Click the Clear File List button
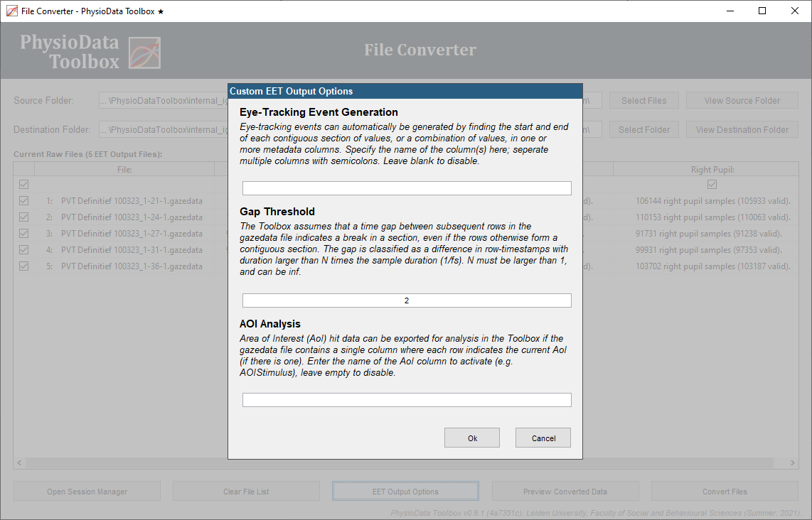 click(x=246, y=491)
